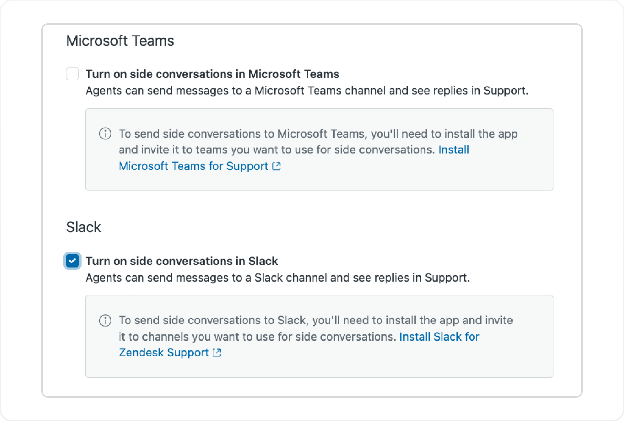Screen dimensions: 624x421
Task: Click text 'Agents can send messages to a Microsoft Teams channel'
Action: pos(236,91)
